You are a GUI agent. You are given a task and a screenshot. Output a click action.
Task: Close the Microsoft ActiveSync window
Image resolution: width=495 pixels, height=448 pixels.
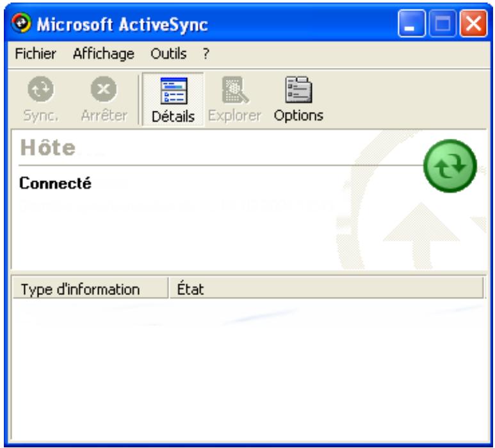(x=473, y=23)
